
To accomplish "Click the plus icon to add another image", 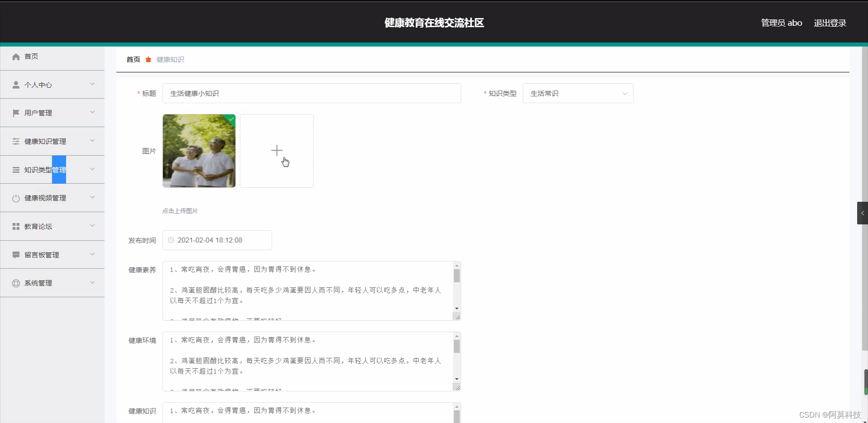I will click(x=277, y=150).
